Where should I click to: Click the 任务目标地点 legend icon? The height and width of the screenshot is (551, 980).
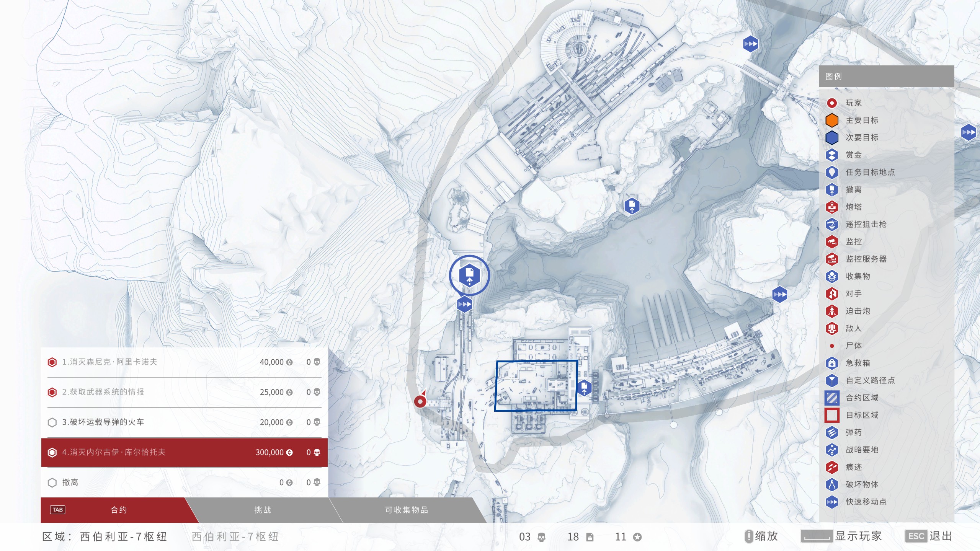point(831,172)
